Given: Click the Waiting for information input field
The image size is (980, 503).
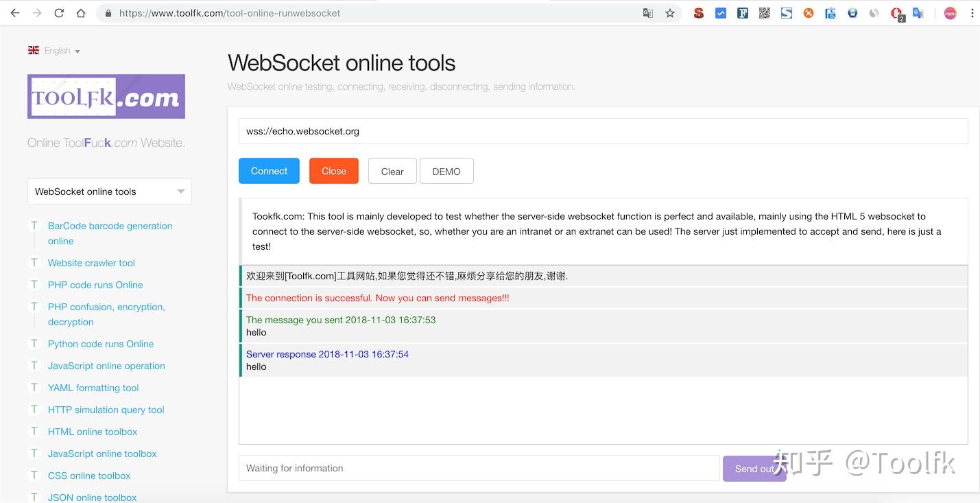Looking at the screenshot, I should [x=478, y=468].
